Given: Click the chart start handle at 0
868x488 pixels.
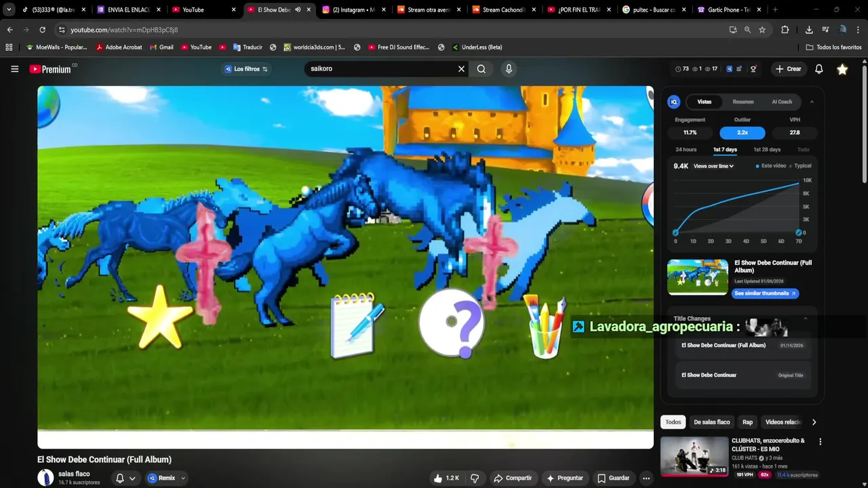Looking at the screenshot, I should click(675, 232).
